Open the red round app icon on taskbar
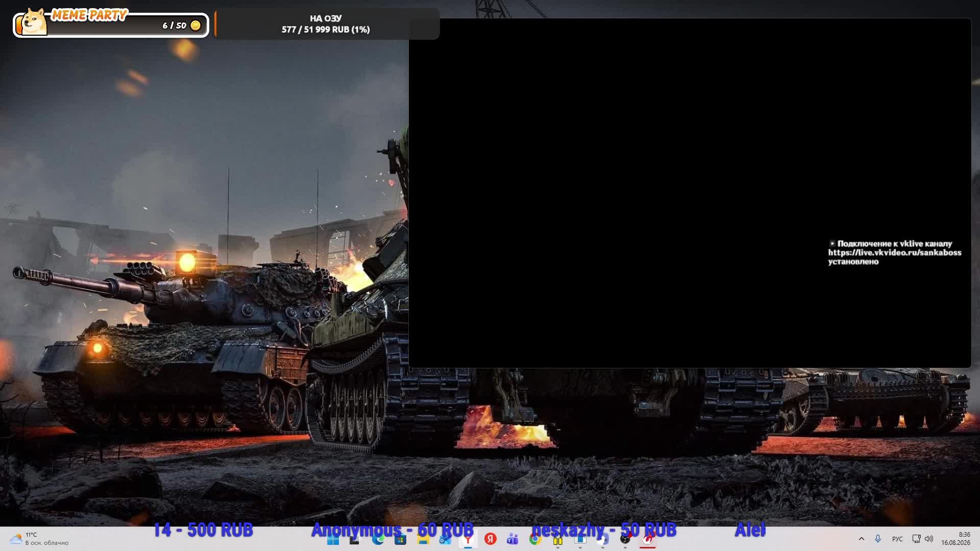 coord(647,539)
